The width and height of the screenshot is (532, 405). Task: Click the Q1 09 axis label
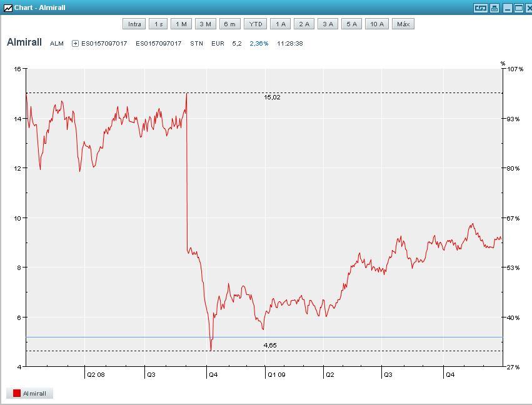276,375
